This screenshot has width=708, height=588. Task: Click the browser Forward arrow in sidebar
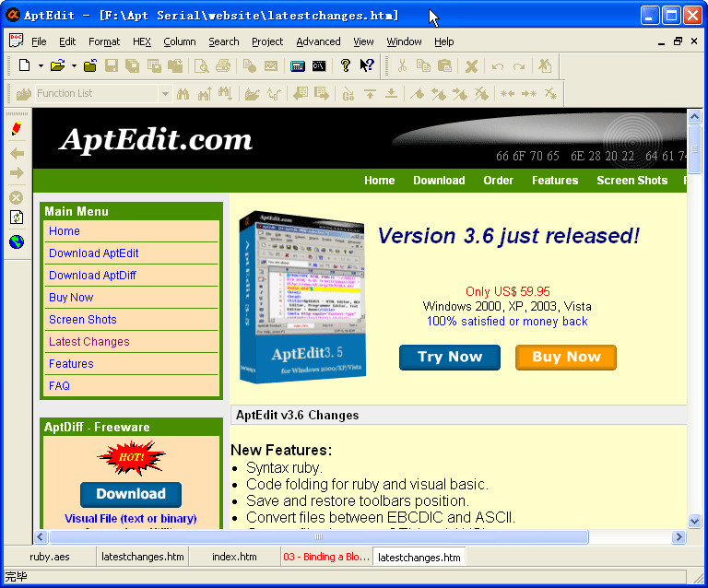(x=17, y=173)
